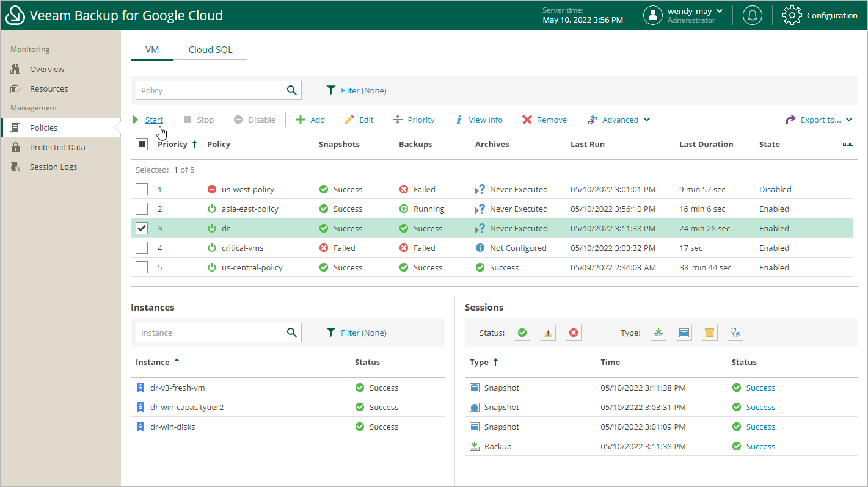Click View Info button
Viewport: 868px width, 487px height.
479,120
